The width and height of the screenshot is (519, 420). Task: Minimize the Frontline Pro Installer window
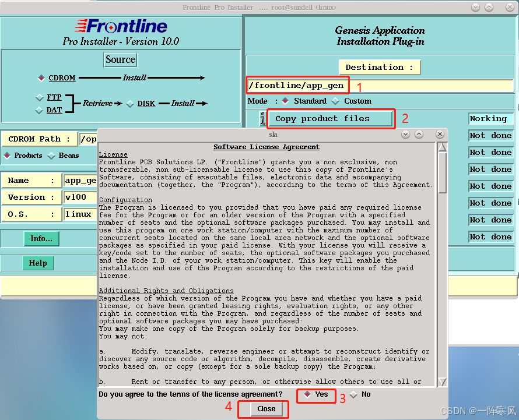tap(476, 7)
